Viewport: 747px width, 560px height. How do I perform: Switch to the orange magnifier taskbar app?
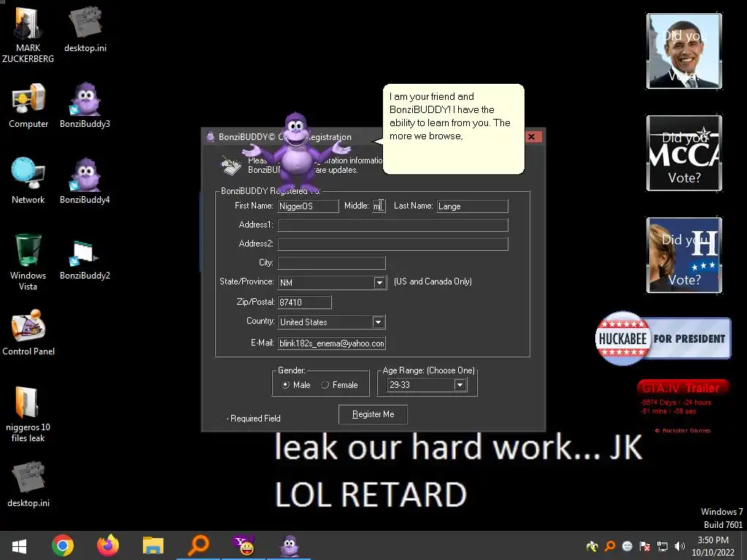click(x=198, y=545)
